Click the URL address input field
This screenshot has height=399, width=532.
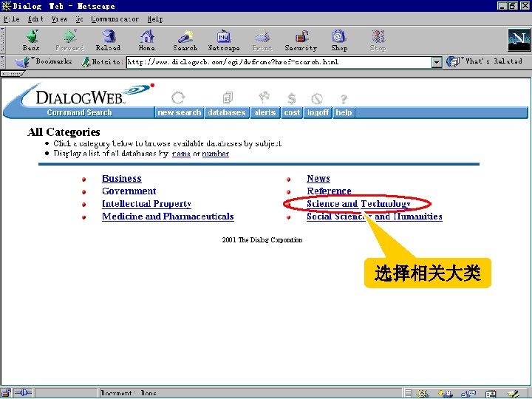point(279,62)
